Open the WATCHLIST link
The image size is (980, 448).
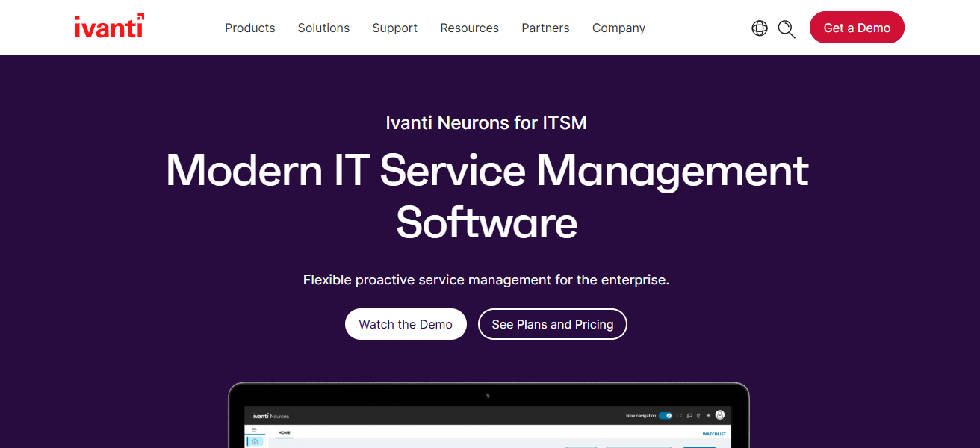(714, 433)
